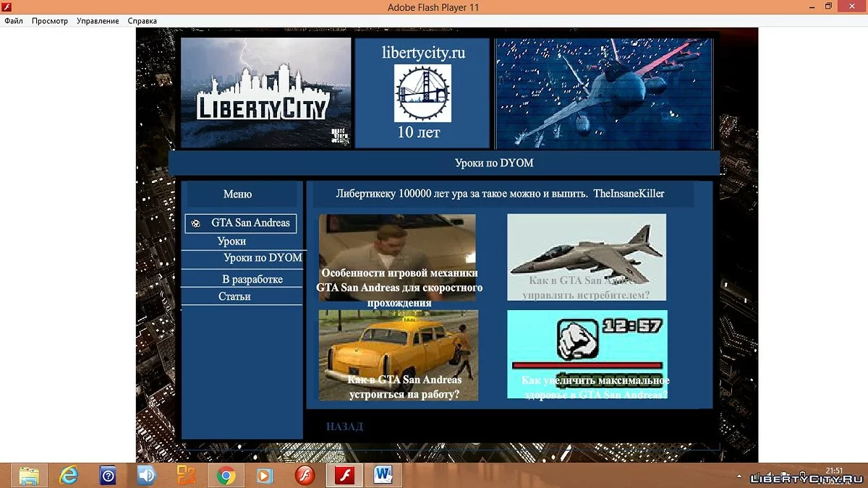This screenshot has height=488, width=868.
Task: Open the Уроки по DYOM sidebar link
Action: [263, 258]
